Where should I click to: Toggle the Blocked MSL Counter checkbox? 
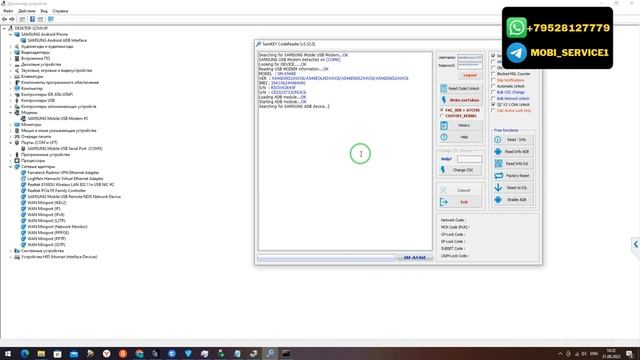tap(493, 74)
